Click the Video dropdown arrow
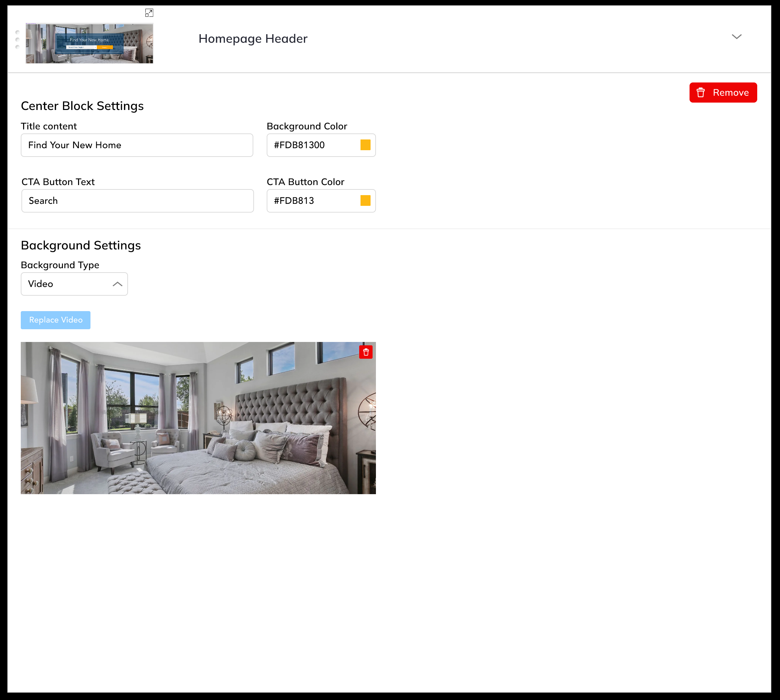The height and width of the screenshot is (700, 780). click(117, 284)
